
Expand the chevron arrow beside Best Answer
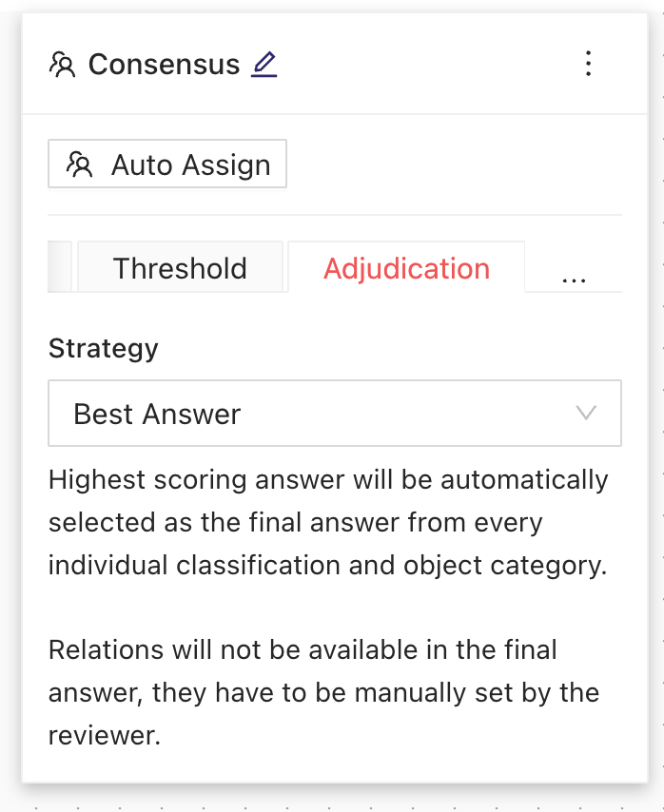click(x=586, y=414)
